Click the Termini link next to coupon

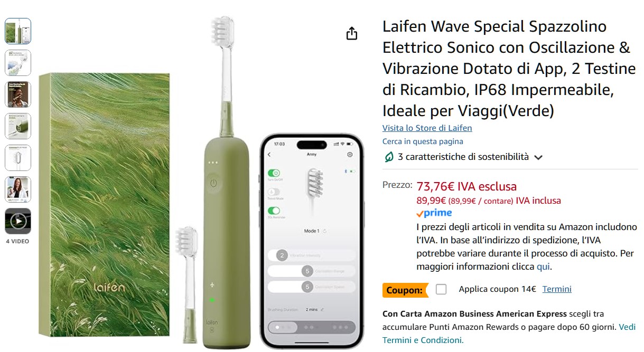[557, 289]
